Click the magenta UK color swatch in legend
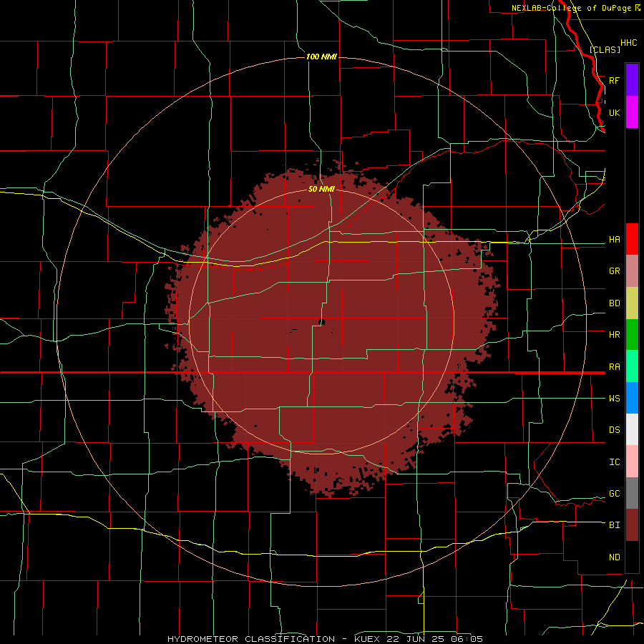The width and height of the screenshot is (644, 644). click(x=632, y=112)
